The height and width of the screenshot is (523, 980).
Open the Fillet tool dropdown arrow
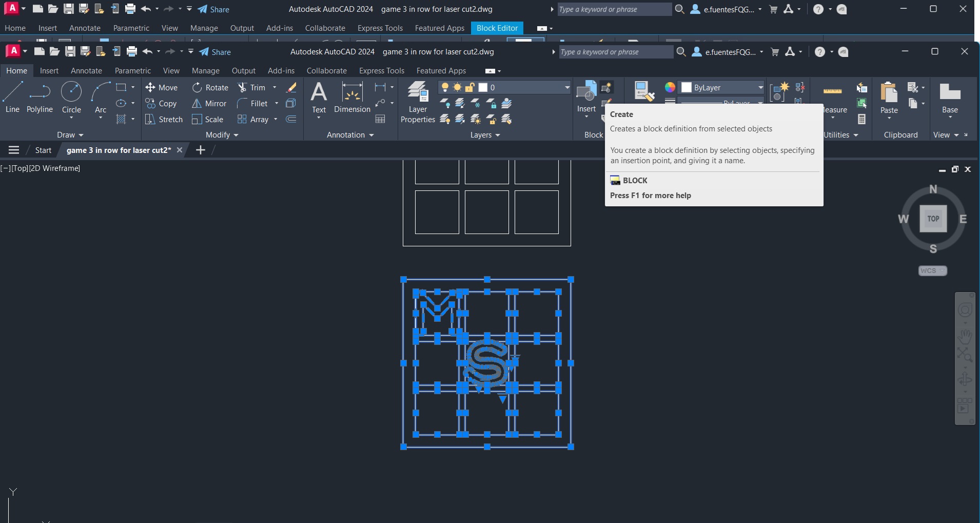coord(277,103)
